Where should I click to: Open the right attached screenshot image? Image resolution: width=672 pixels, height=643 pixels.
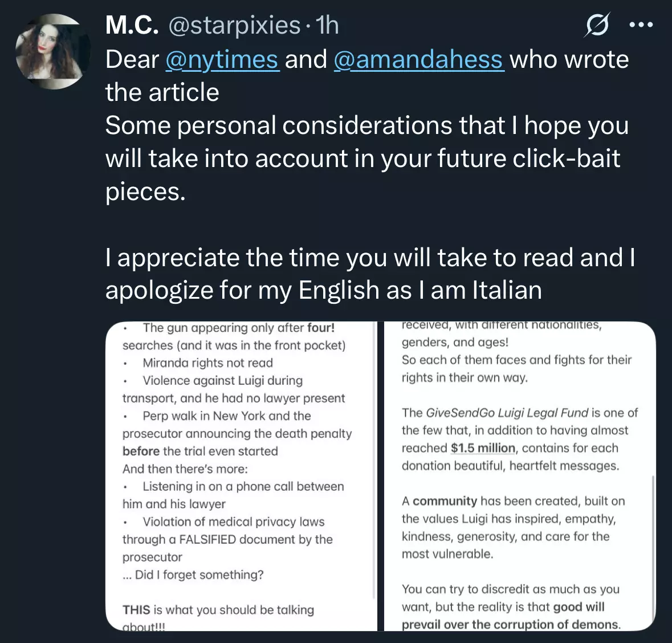(520, 476)
